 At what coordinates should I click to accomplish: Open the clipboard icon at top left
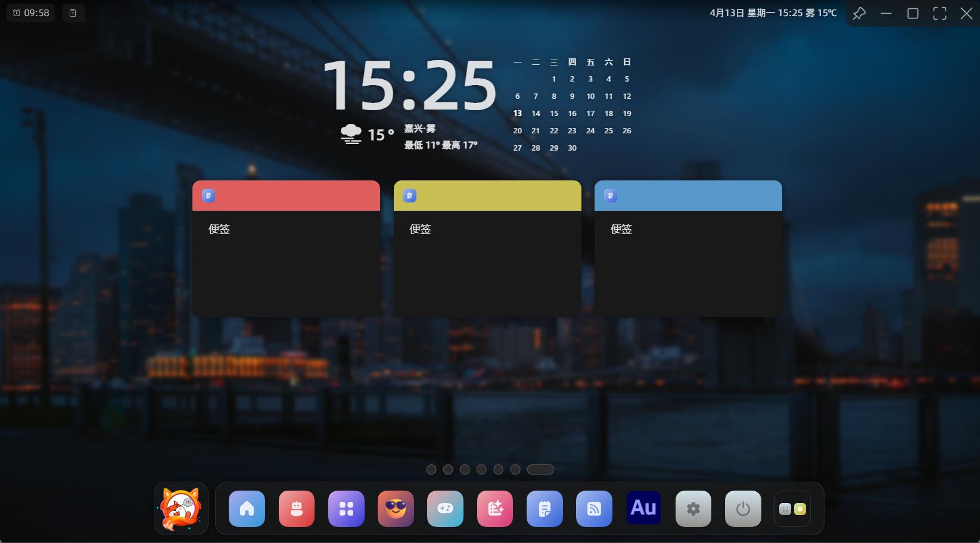click(73, 13)
